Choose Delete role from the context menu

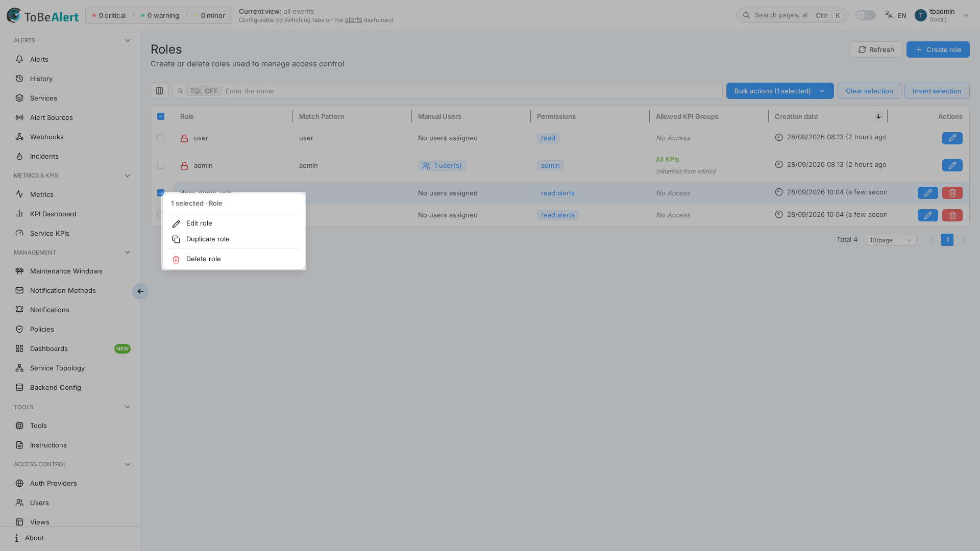tap(234, 259)
